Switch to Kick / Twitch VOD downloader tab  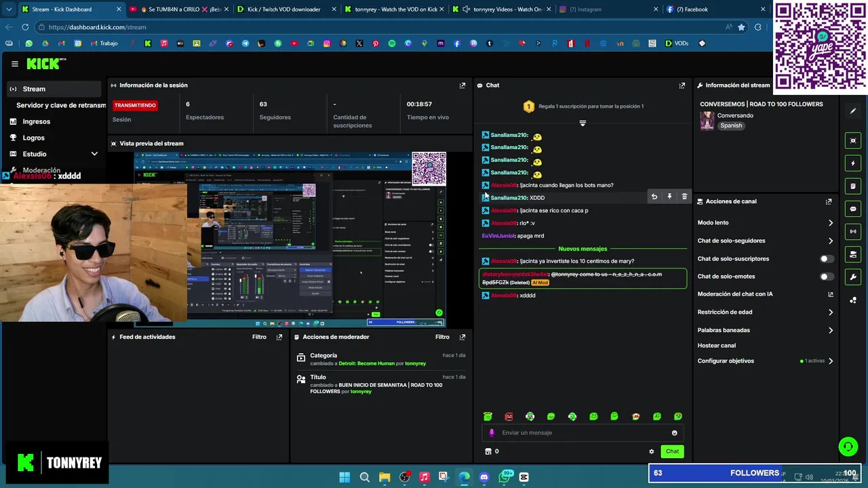(285, 9)
